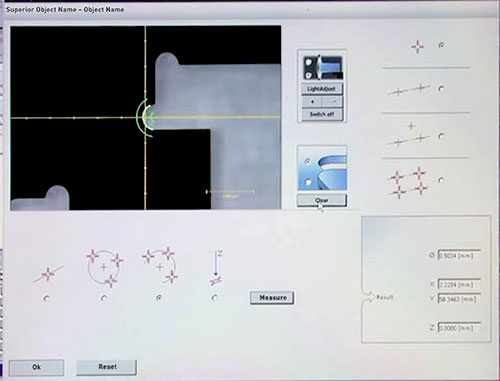Viewport: 500px width, 381px height.
Task: Select the radio under full circle icon
Action: click(104, 298)
